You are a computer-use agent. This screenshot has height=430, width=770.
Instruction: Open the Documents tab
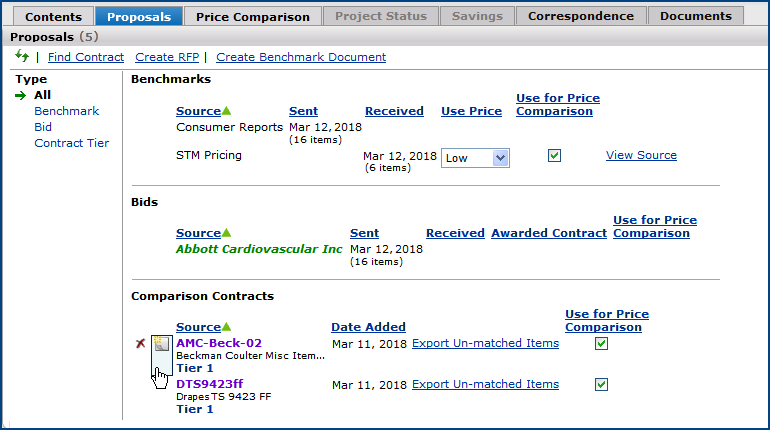click(695, 16)
